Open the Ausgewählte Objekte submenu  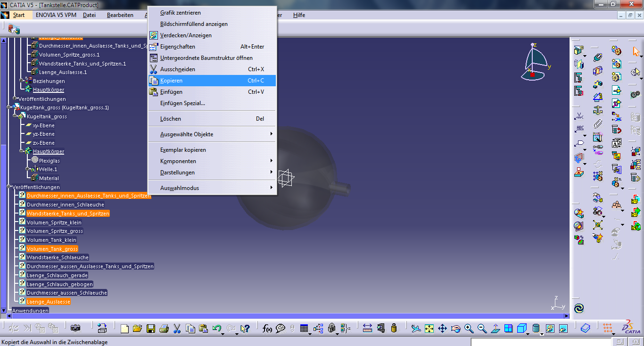click(212, 134)
